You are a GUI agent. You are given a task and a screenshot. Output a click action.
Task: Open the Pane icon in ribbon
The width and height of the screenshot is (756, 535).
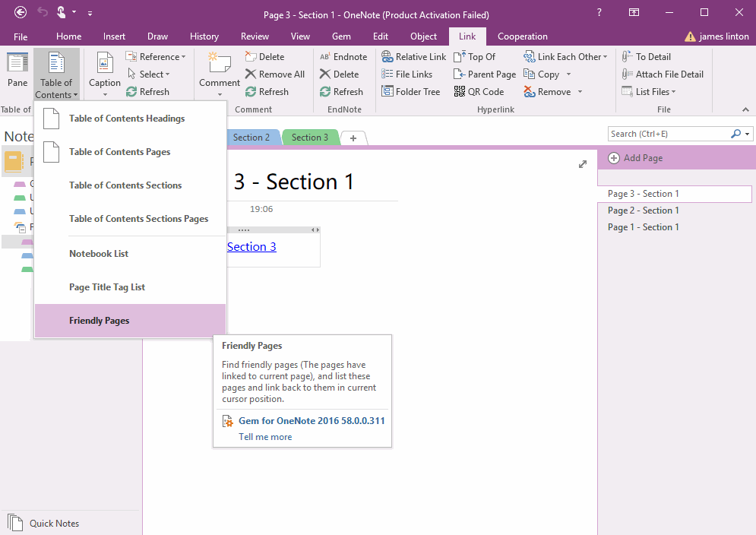(17, 70)
